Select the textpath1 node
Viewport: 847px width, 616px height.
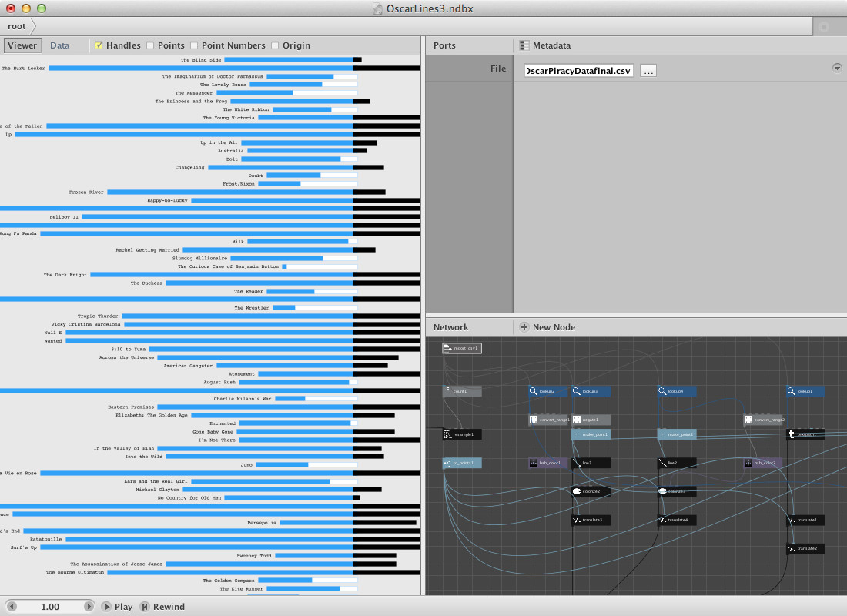click(x=806, y=434)
